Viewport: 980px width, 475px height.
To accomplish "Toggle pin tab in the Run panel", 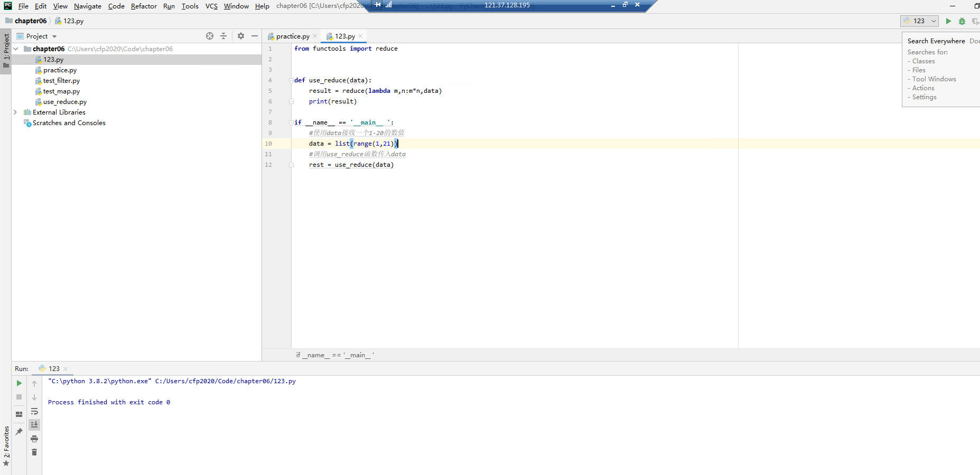I will coord(19,432).
